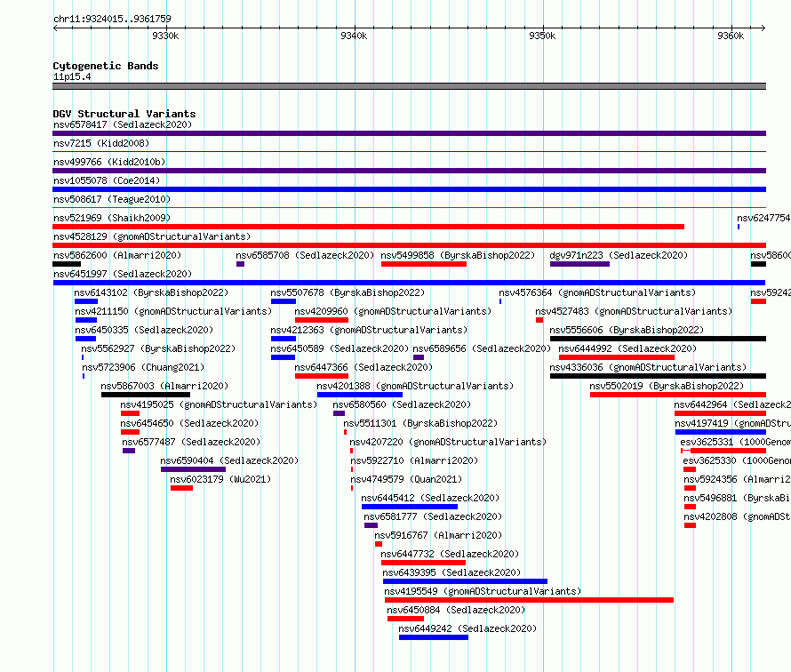
Task: Select the nsv5562927 (ByrskaBishop2022) label
Action: coord(158,348)
